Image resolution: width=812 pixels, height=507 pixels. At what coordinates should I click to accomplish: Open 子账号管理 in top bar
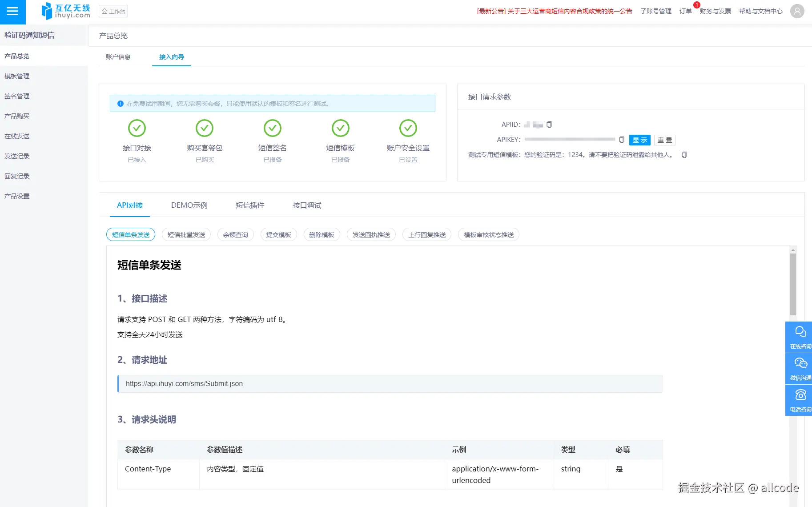(656, 11)
